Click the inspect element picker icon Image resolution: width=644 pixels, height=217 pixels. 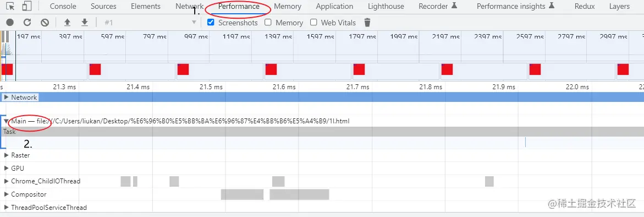pyautogui.click(x=11, y=6)
